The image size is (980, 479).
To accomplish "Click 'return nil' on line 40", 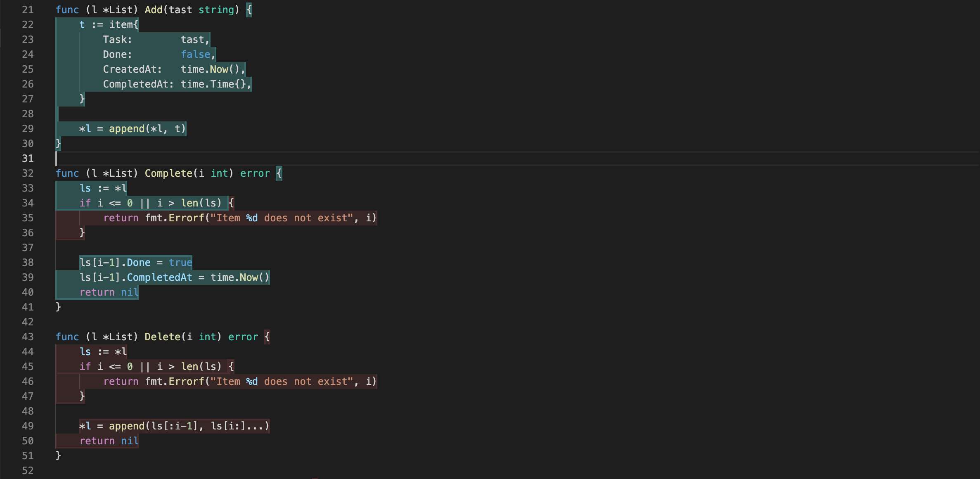I will [x=109, y=292].
